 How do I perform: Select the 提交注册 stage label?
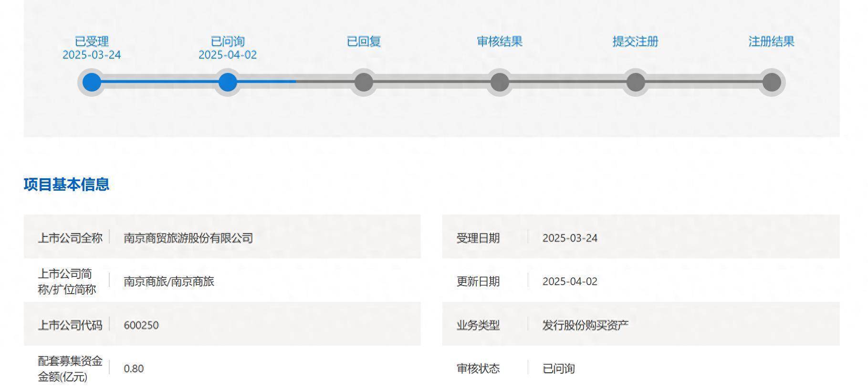(636, 41)
